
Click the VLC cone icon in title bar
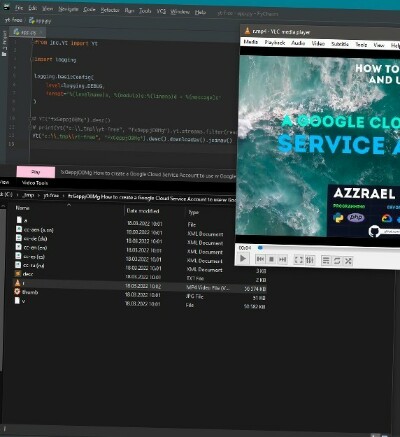247,31
